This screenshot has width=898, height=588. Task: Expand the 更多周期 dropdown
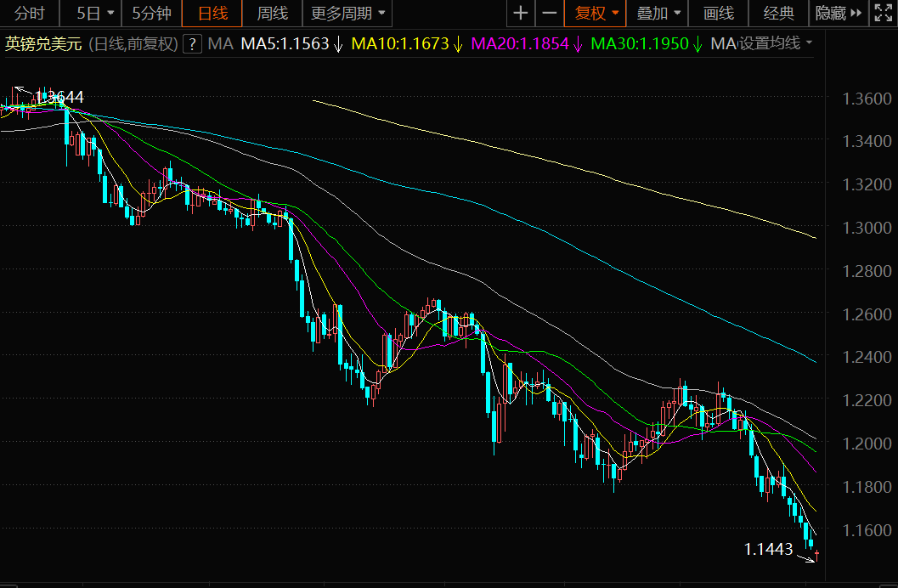[347, 13]
